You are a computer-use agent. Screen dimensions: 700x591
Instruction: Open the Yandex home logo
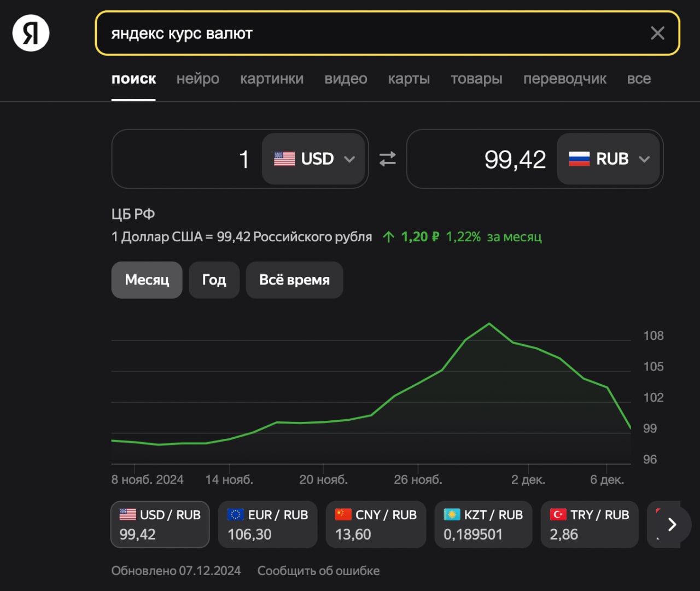31,33
